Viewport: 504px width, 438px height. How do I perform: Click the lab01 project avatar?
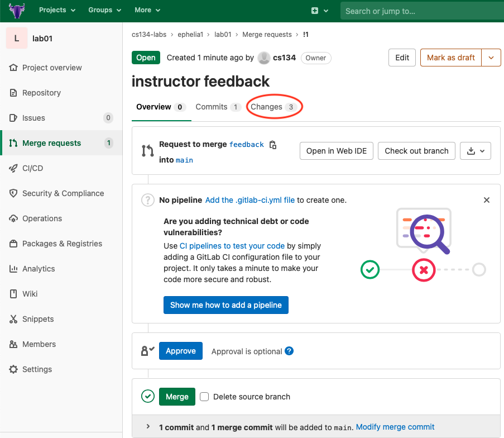[x=17, y=39]
